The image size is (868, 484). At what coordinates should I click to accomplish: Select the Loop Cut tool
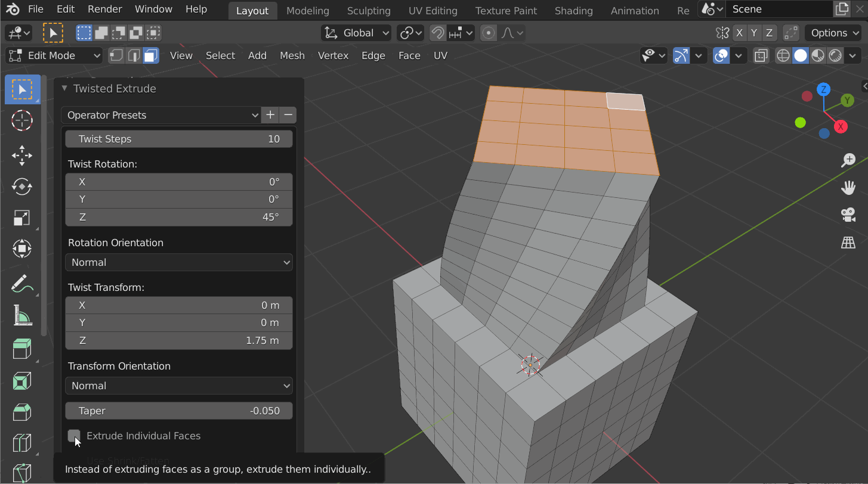22,442
